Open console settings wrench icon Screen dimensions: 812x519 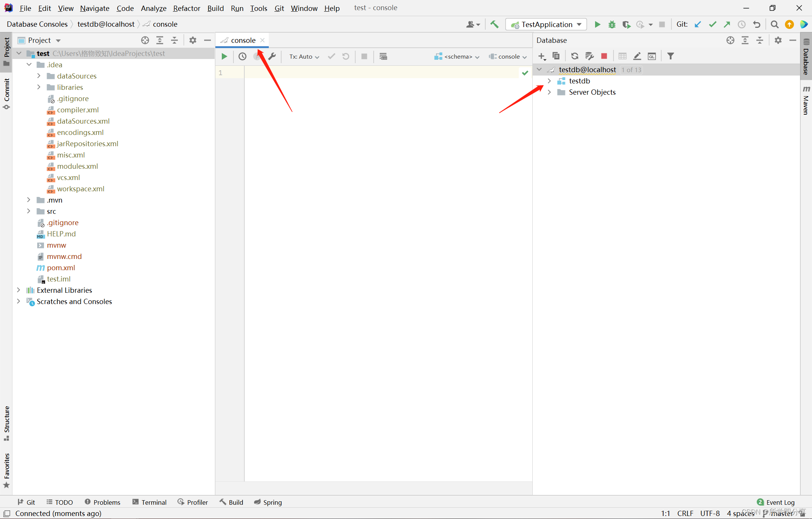272,56
